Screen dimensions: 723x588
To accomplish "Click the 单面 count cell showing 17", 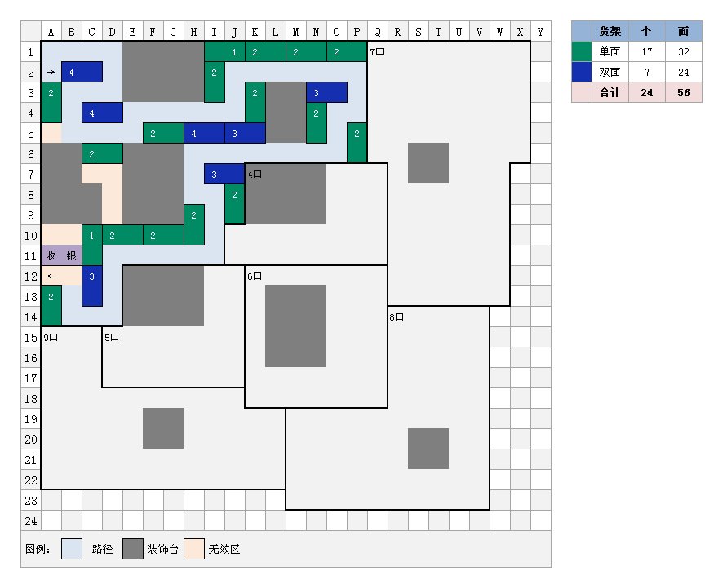I will 646,51.
